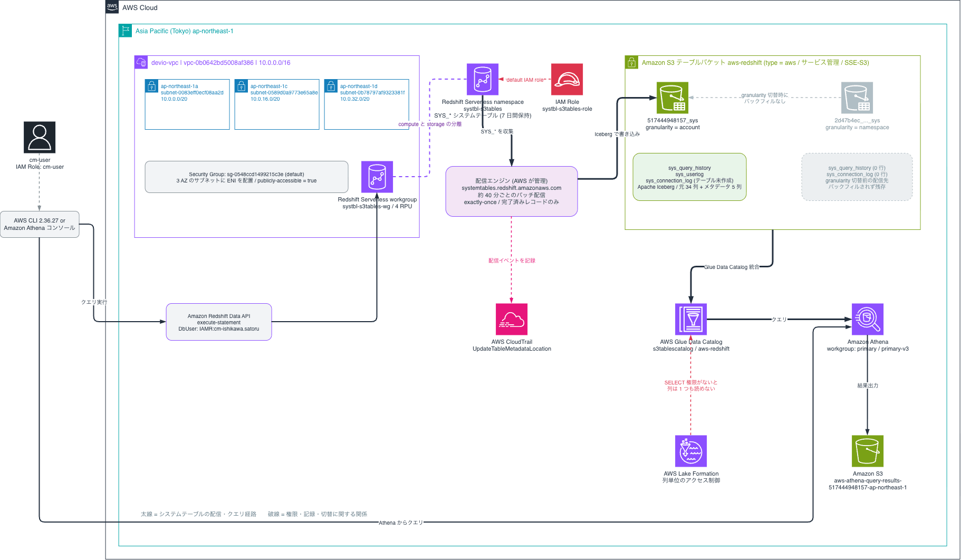The width and height of the screenshot is (961, 560).
Task: Click the 'AWS Cloud' title text
Action: pyautogui.click(x=140, y=7)
